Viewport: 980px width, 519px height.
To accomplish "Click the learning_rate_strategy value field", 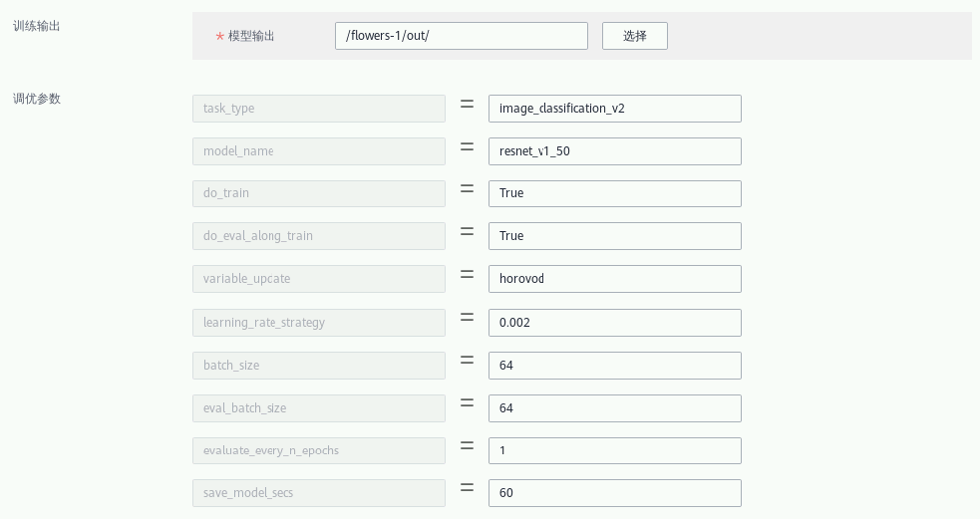I will click(x=614, y=323).
